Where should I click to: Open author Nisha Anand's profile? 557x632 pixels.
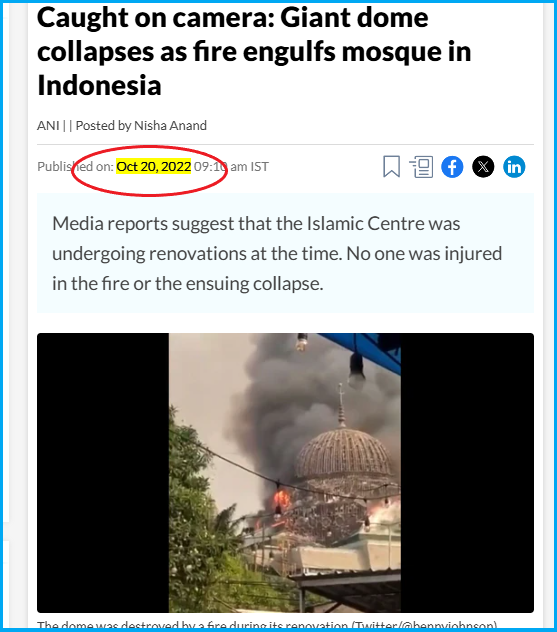[x=170, y=126]
